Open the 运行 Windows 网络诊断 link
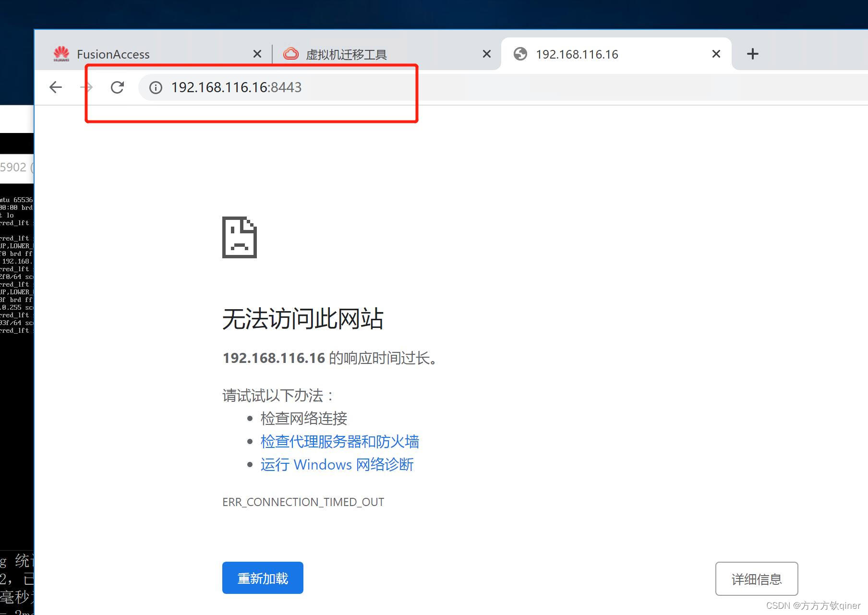This screenshot has width=868, height=615. click(x=337, y=465)
